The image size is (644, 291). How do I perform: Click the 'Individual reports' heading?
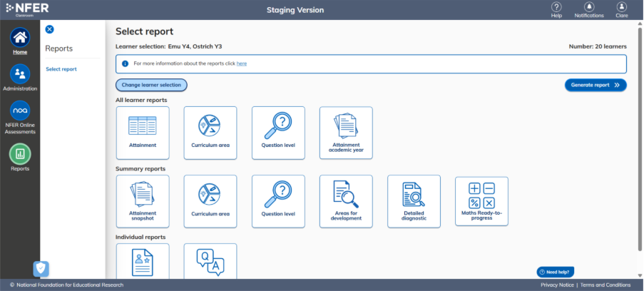point(140,238)
